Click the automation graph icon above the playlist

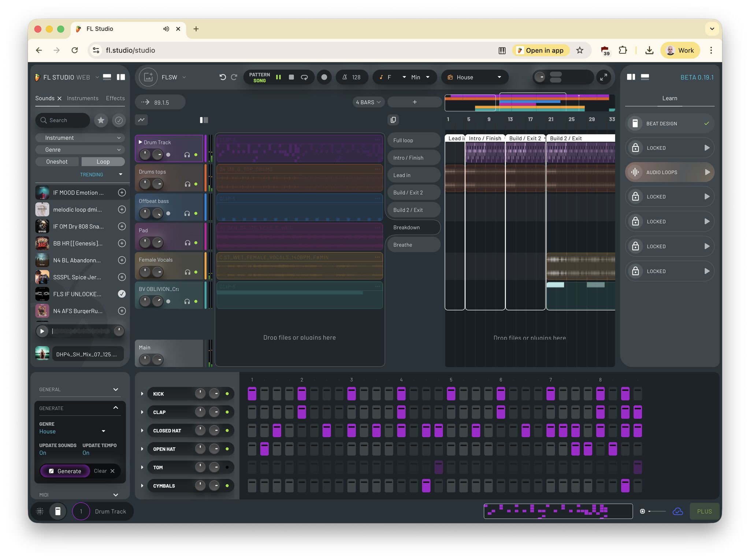coord(141,120)
